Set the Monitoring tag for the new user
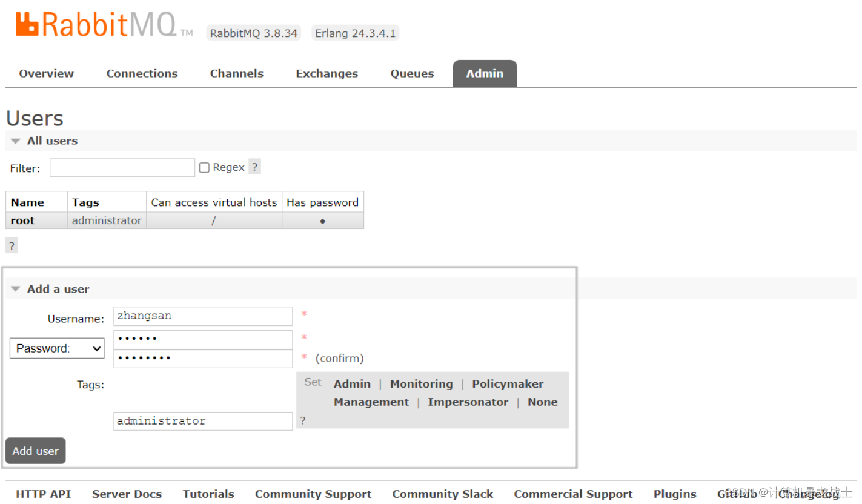Viewport: 862px width, 504px height. 421,383
